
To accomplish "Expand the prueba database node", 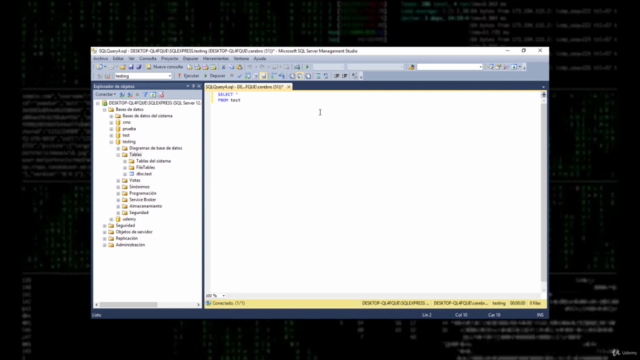I will (111, 129).
